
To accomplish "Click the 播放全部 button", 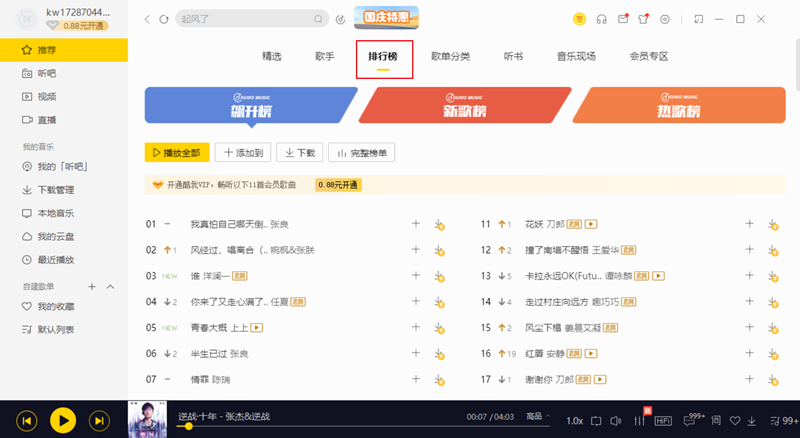I will pos(177,153).
